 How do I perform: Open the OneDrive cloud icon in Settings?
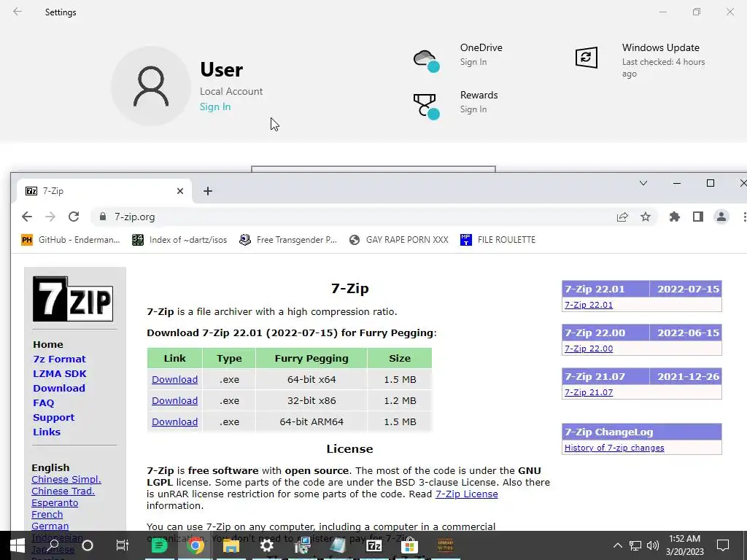[426, 61]
